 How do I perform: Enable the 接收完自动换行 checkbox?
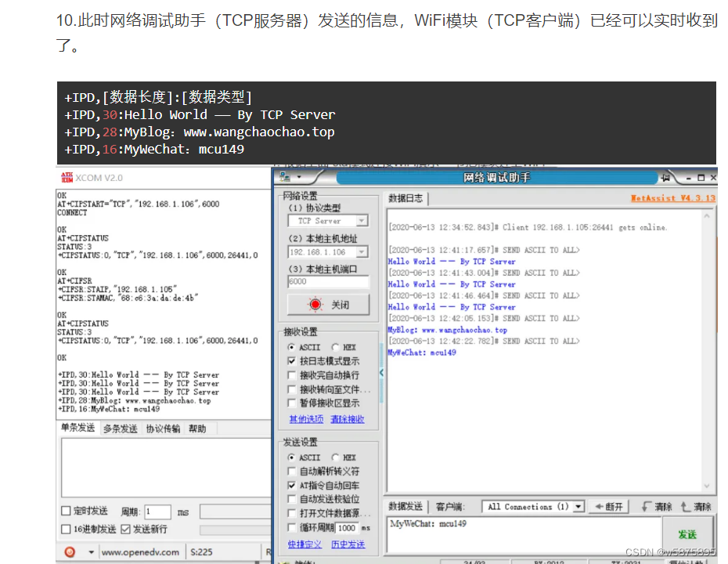coord(291,375)
